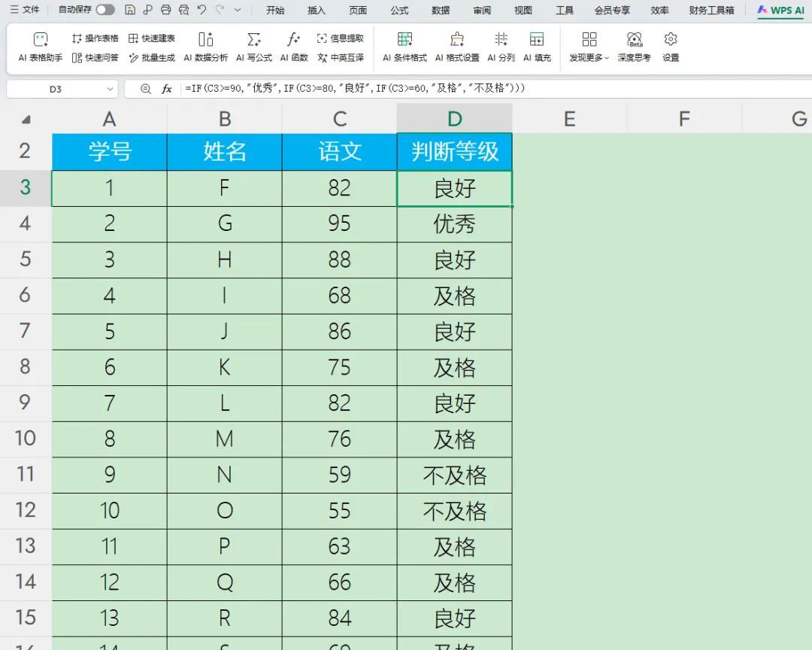Open AI 条件格式
Image resolution: width=812 pixels, height=650 pixels.
(x=405, y=47)
